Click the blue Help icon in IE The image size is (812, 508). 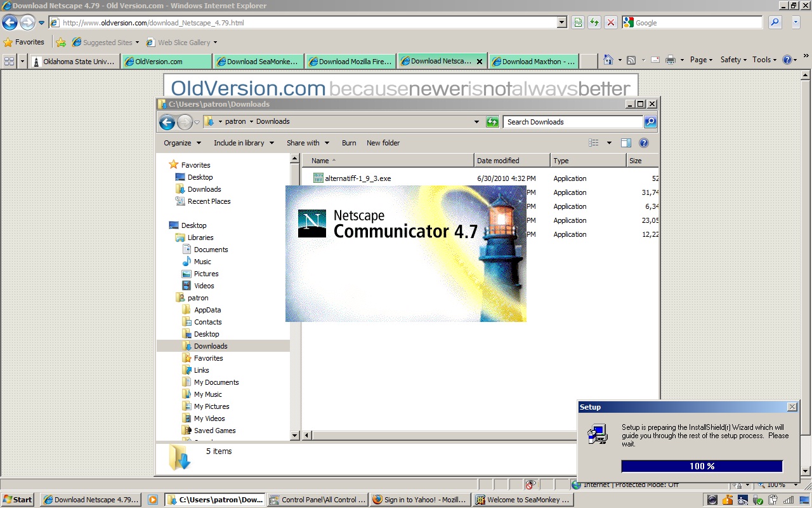pyautogui.click(x=787, y=60)
